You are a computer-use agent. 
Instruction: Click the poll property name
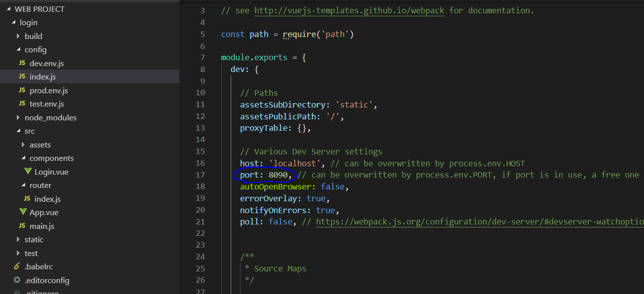(249, 221)
